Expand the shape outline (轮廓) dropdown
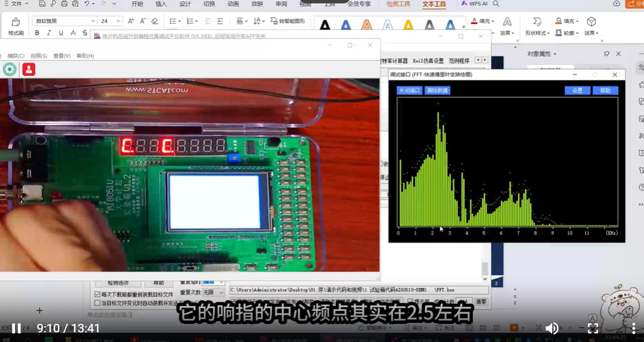Viewport: 644px width, 342px height. (x=577, y=33)
